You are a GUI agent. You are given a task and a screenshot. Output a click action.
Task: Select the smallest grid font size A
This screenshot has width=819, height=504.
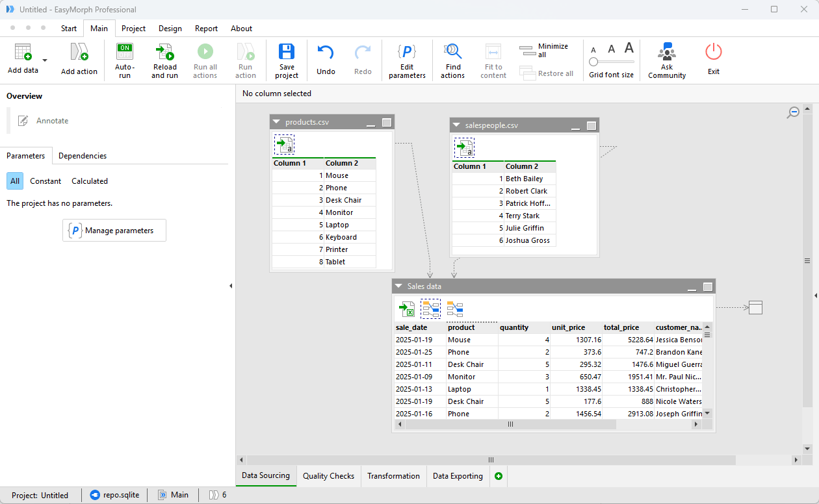(593, 50)
